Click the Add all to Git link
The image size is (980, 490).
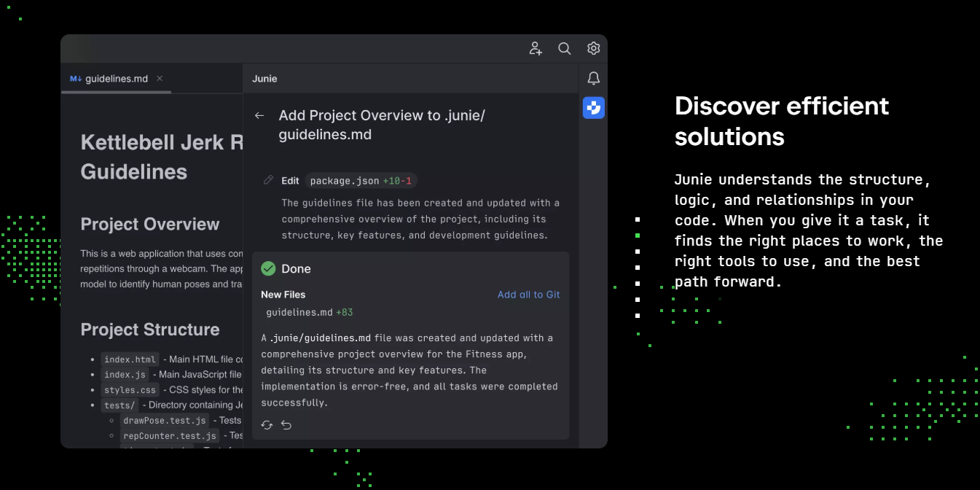click(529, 295)
